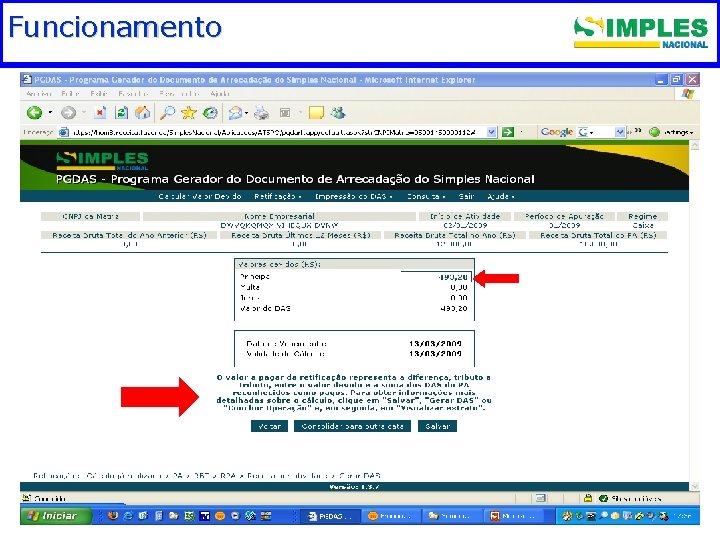The width and height of the screenshot is (720, 540).
Task: Click the Iniciar start button
Action: 56,516
